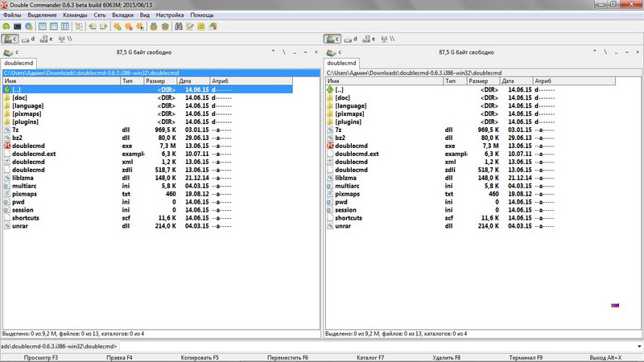Sort right panel by Дата column
The height and width of the screenshot is (362, 644).
(517, 81)
